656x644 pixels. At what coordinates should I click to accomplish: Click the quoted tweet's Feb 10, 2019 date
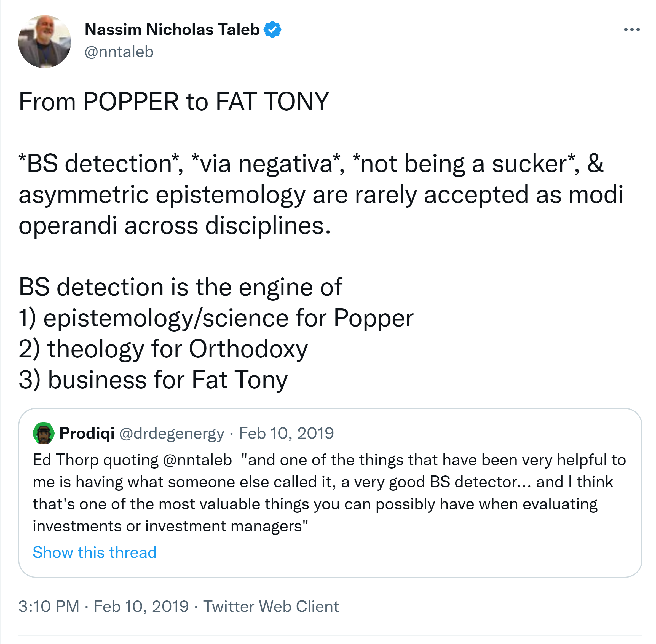[286, 433]
